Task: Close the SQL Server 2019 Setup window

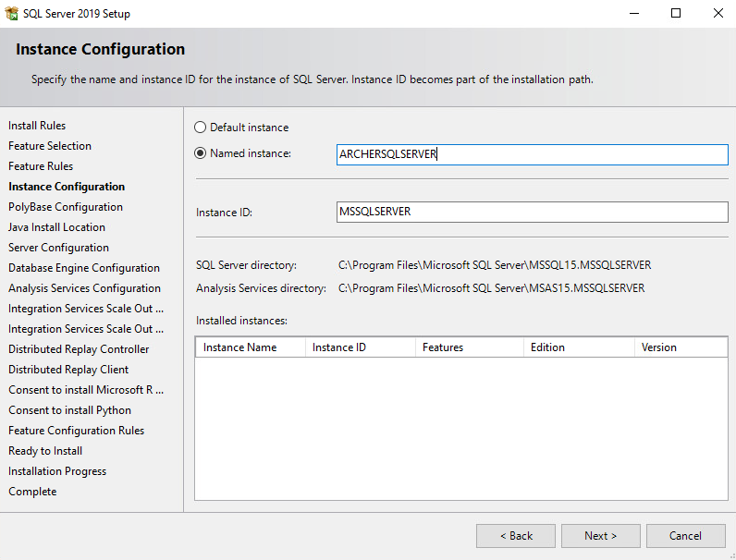Action: (x=718, y=13)
